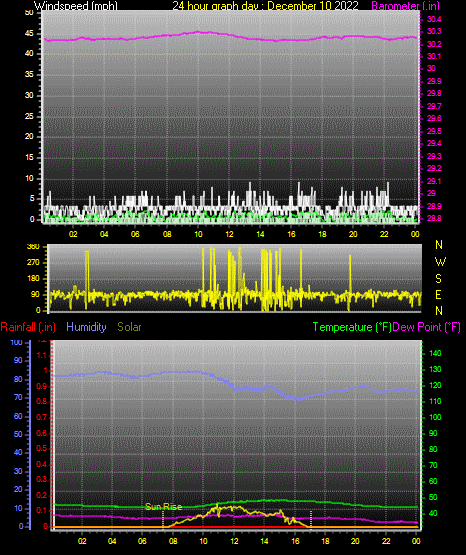
Task: Click the 12 hour tick on wind graph
Action: click(x=229, y=234)
